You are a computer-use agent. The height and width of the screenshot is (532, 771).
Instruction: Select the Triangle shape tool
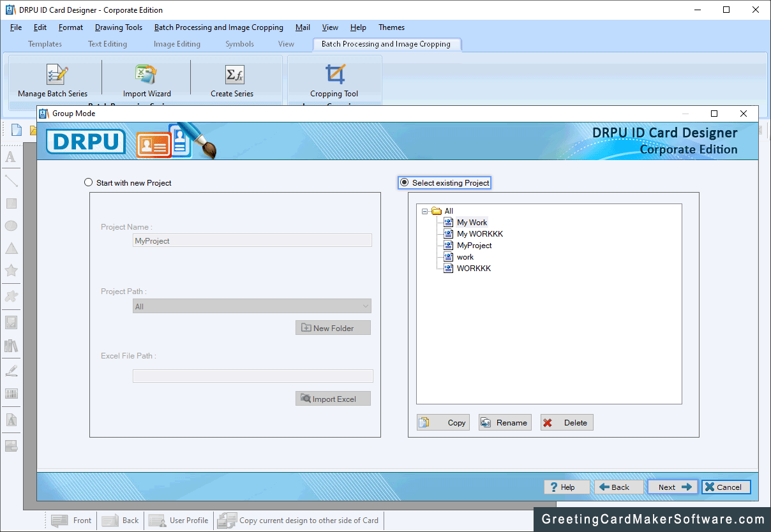pyautogui.click(x=11, y=248)
